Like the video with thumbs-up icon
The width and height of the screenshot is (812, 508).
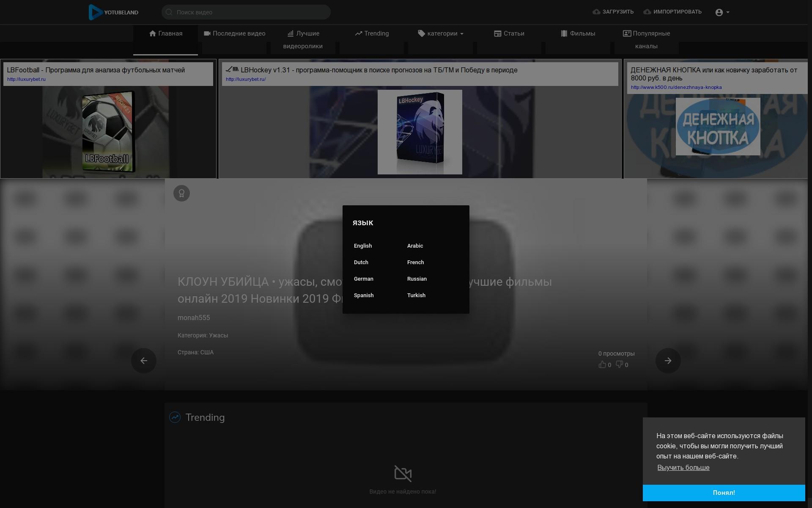602,364
